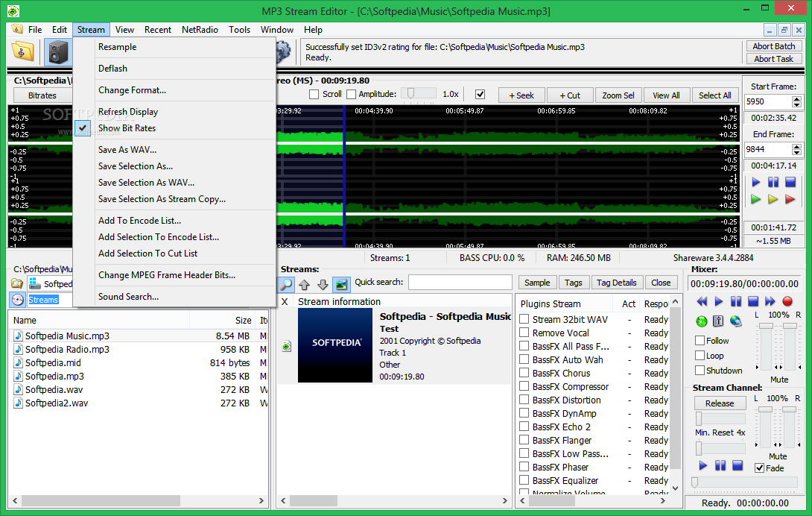Click the Softpedia album art thumbnail
This screenshot has width=812, height=516.
click(x=335, y=345)
